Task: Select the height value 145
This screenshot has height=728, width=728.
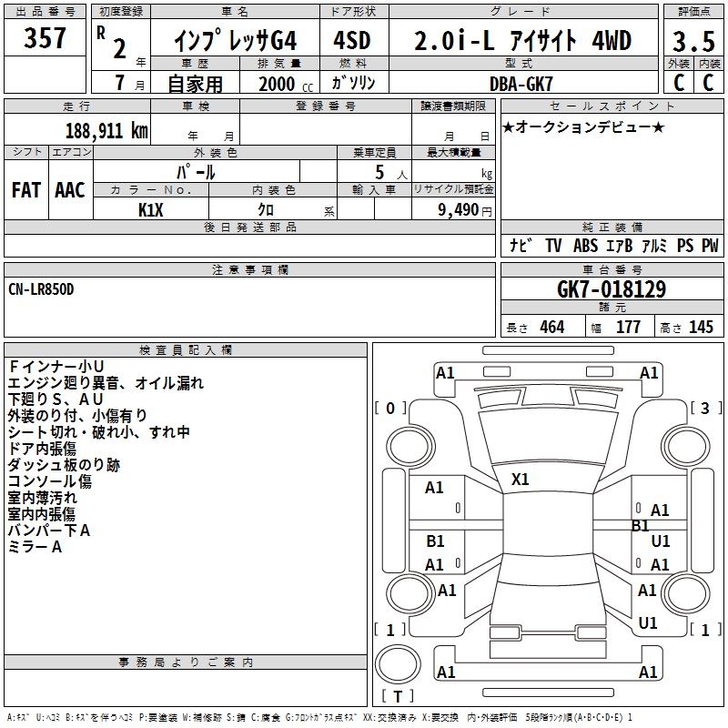Action: pyautogui.click(x=701, y=327)
